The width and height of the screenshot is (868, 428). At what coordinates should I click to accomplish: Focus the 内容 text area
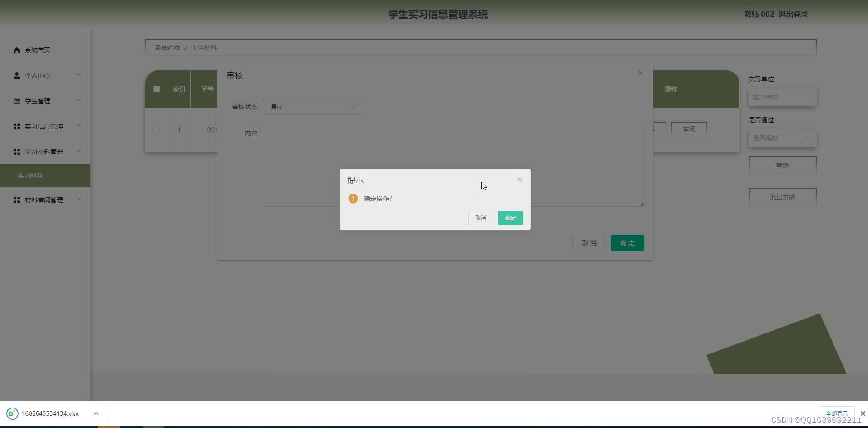454,166
